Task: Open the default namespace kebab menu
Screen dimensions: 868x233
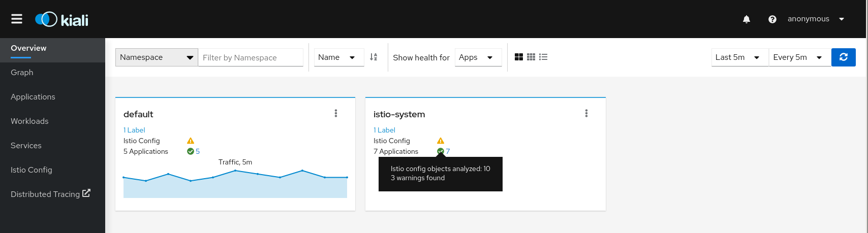Action: tap(336, 113)
